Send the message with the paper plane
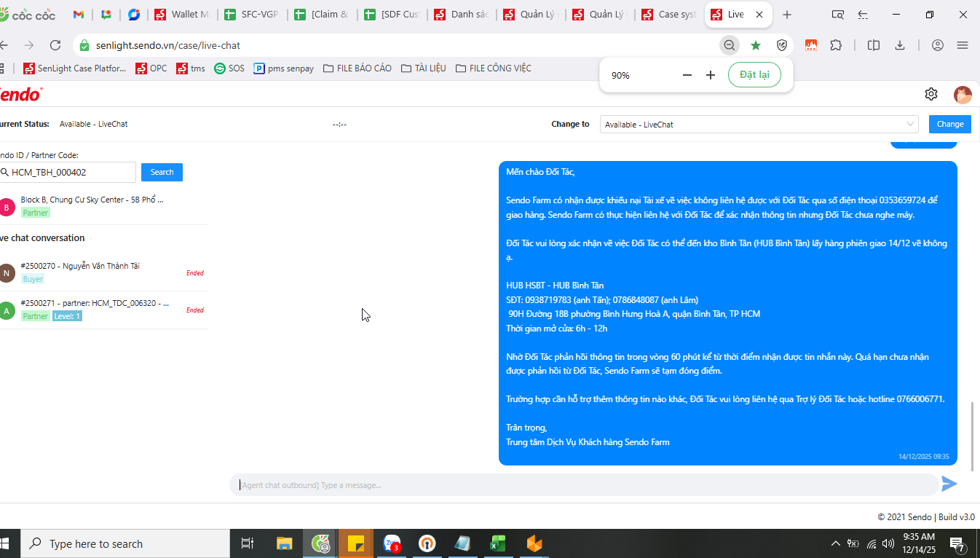The height and width of the screenshot is (558, 980). (949, 484)
